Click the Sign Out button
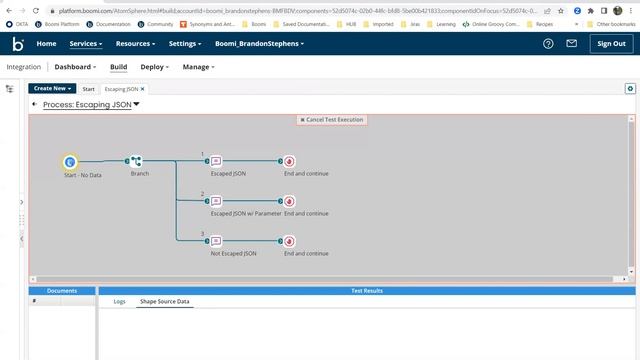 coord(611,44)
